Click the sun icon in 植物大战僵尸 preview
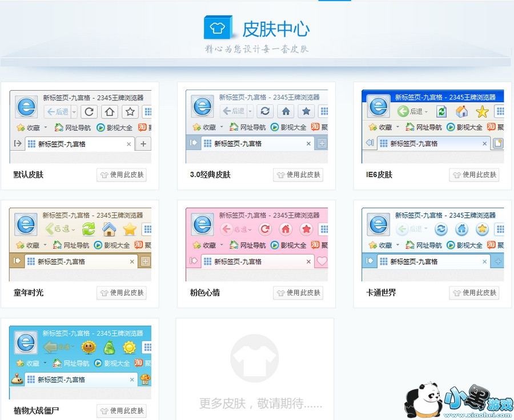Screen dimensions: 514x420 pos(130,348)
